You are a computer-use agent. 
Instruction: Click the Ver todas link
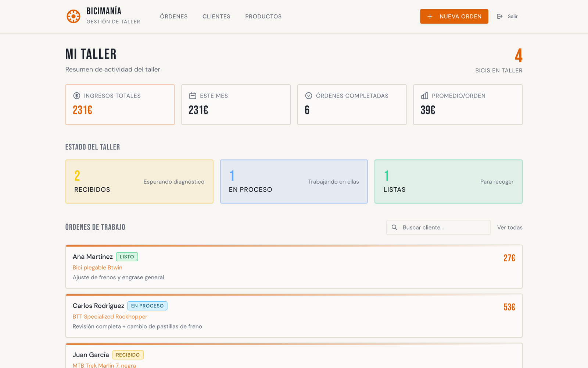[x=510, y=227]
